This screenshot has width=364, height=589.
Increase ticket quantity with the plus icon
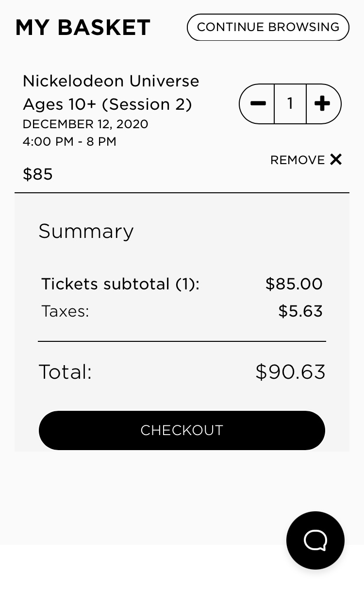click(x=322, y=103)
